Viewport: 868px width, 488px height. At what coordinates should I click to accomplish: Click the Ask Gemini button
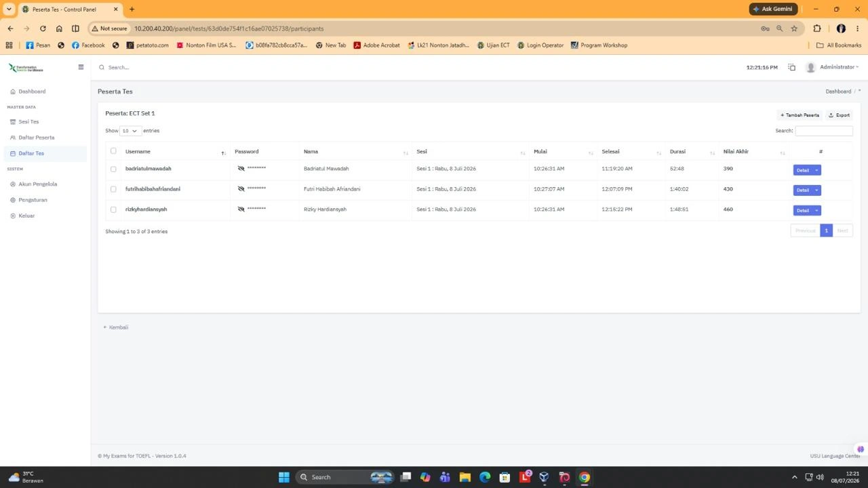tap(772, 9)
